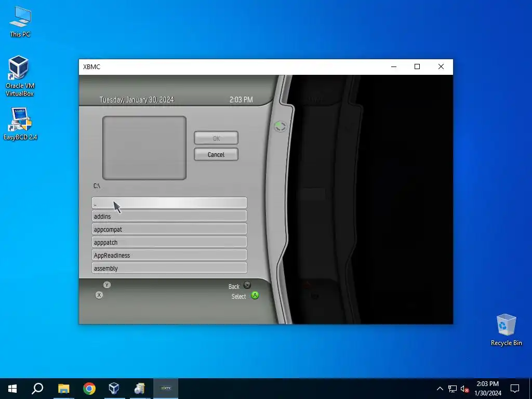Screen dimensions: 532x399
Task: Show hidden system tray icons
Action: pyautogui.click(x=440, y=389)
